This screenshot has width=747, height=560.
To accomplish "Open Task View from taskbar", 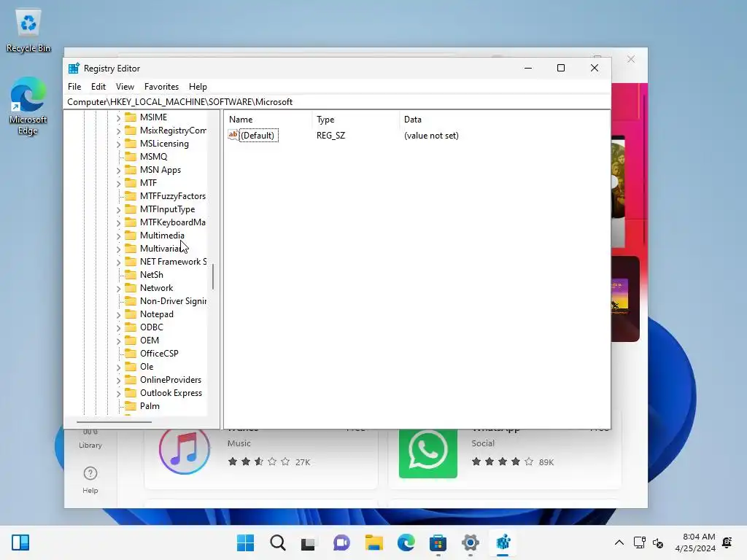I will [x=309, y=542].
